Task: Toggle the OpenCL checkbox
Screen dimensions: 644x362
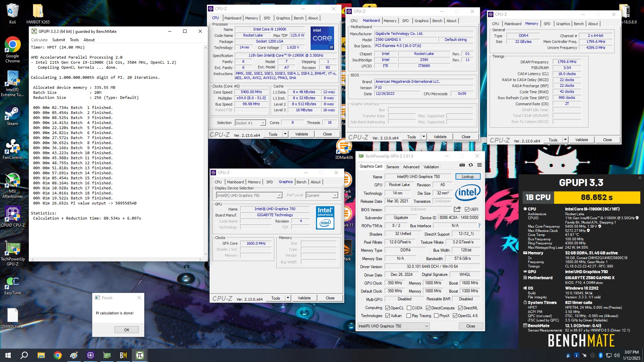Action: point(388,308)
